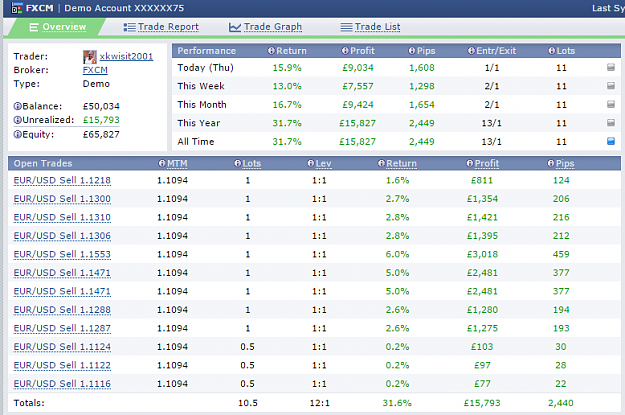
Task: Click the MTM column info icon
Action: pyautogui.click(x=162, y=163)
